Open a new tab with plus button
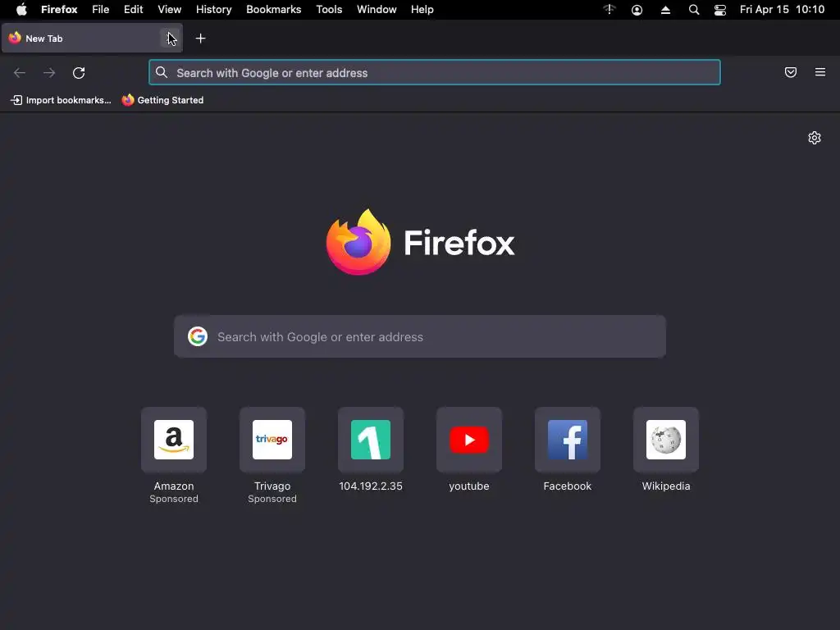Screen dimensions: 840x630 point(200,38)
